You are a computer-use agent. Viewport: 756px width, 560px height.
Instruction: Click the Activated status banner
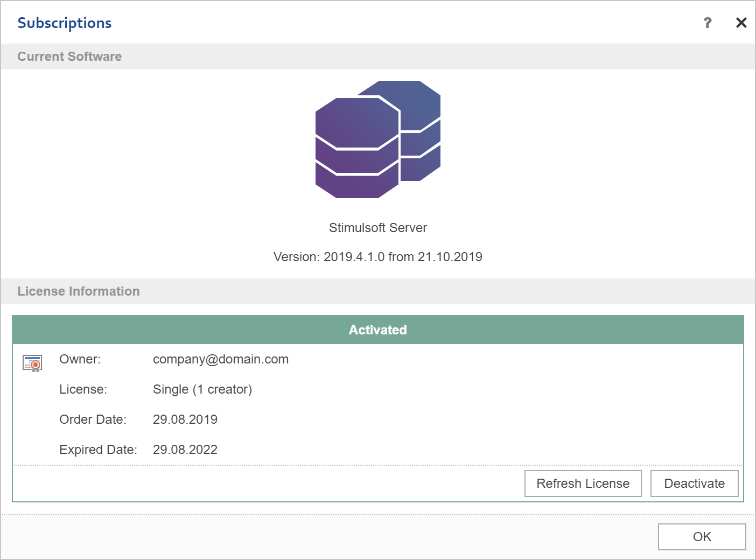click(x=378, y=330)
